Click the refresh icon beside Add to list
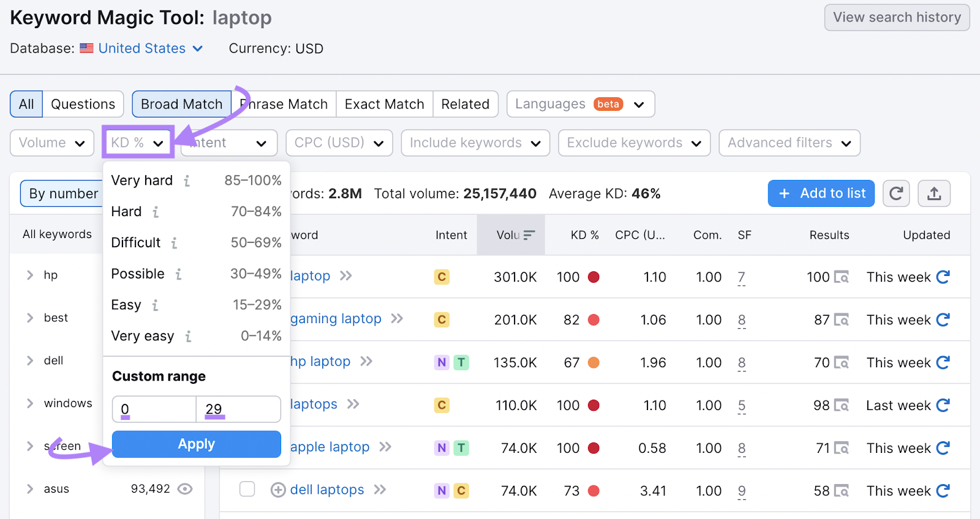 (x=895, y=194)
